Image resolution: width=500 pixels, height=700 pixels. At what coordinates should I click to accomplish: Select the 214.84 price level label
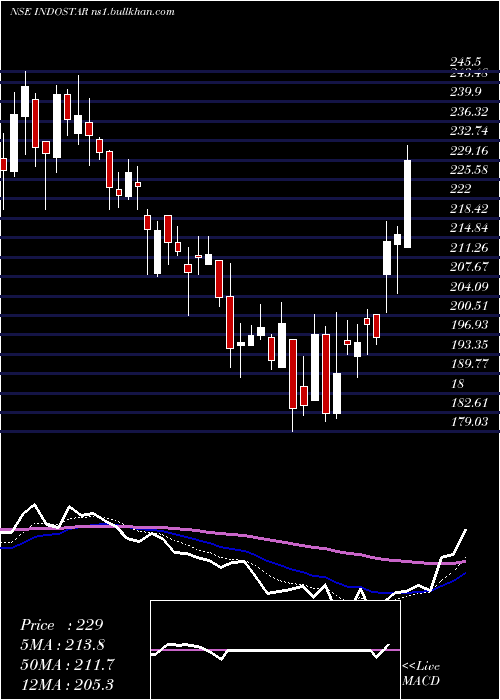pos(469,228)
